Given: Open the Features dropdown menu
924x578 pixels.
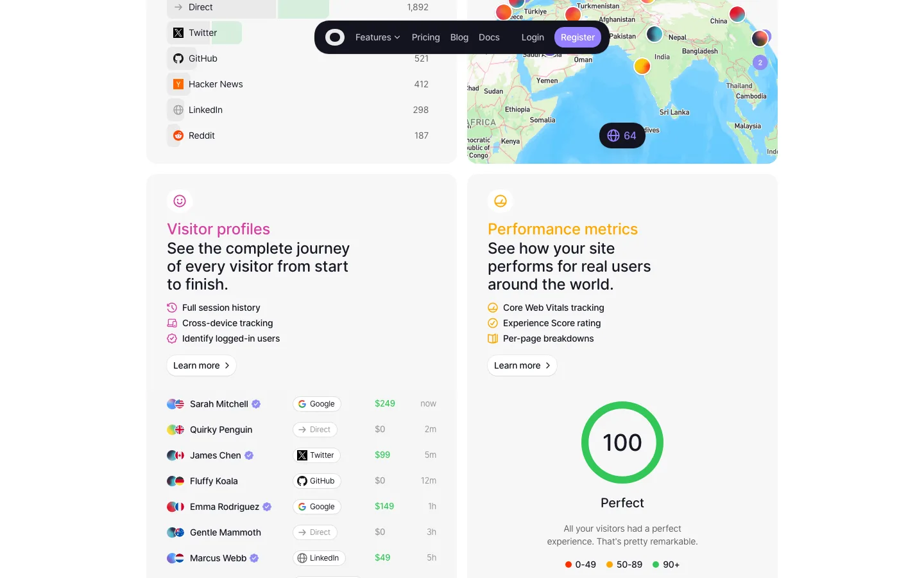Looking at the screenshot, I should [x=378, y=37].
